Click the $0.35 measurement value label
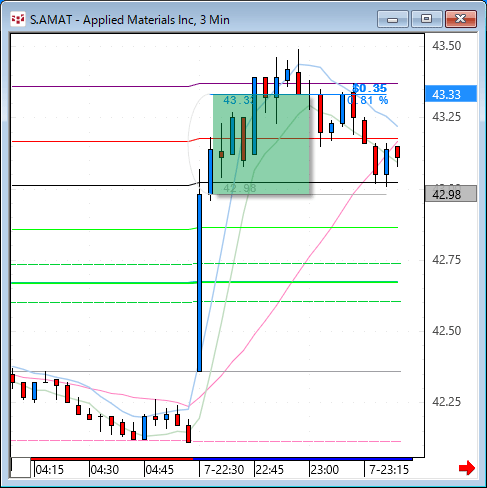487x488 pixels. [370, 88]
